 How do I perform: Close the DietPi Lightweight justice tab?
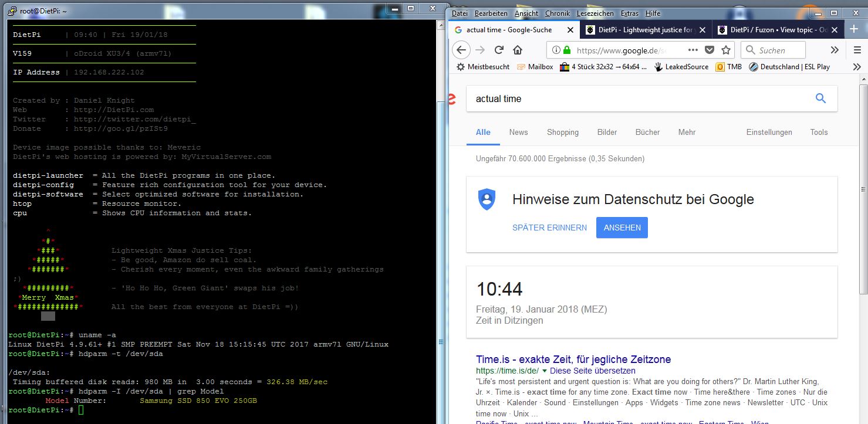pos(703,30)
